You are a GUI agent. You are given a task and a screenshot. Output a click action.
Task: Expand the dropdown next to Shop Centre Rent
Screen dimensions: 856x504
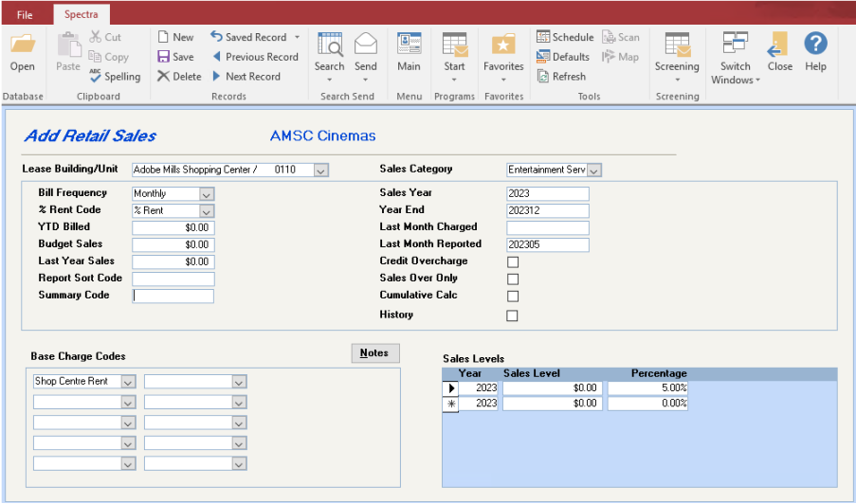[239, 382]
